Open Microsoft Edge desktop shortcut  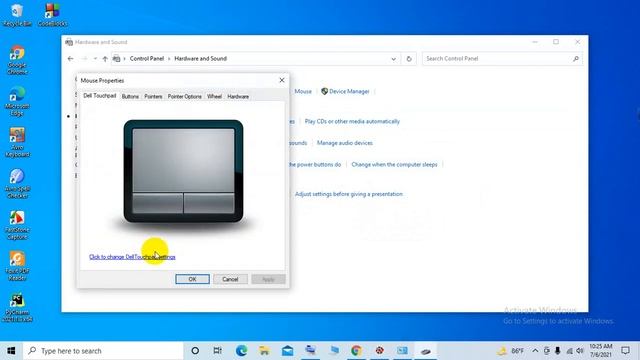[x=17, y=101]
